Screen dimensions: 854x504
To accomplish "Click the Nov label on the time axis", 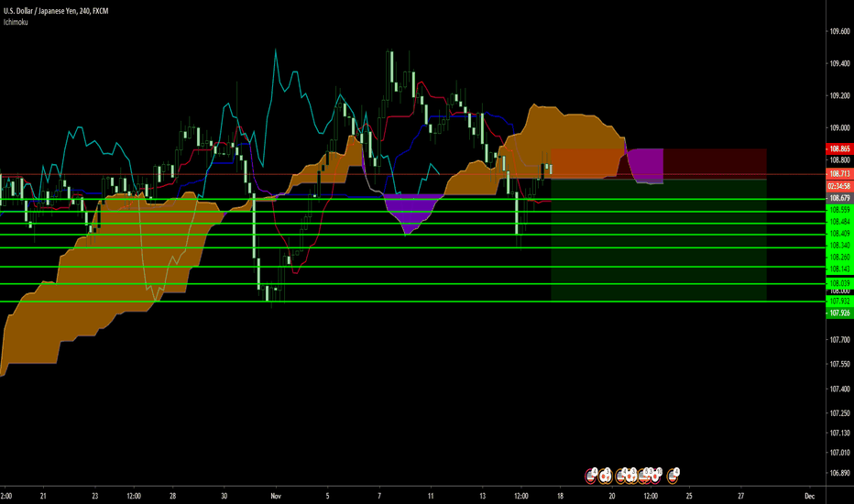I will point(273,496).
